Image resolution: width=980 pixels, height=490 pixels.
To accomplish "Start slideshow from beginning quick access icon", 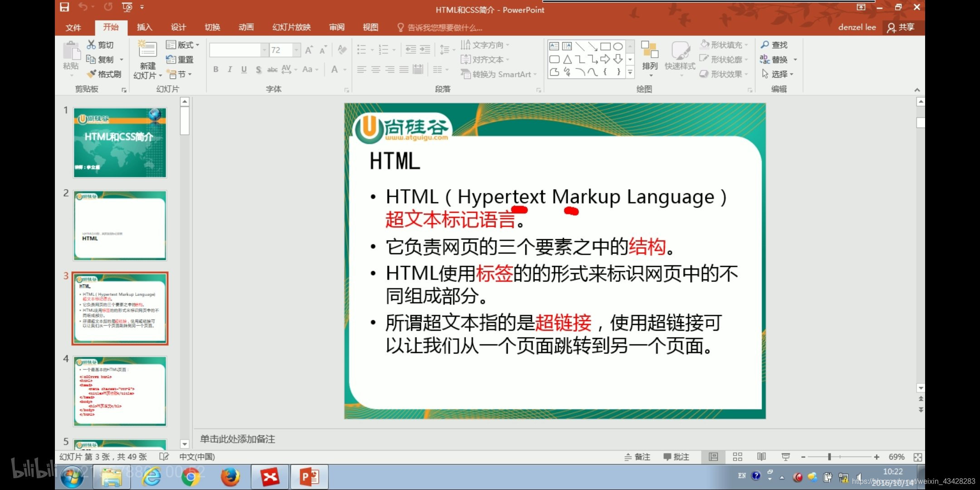I will coord(127,7).
